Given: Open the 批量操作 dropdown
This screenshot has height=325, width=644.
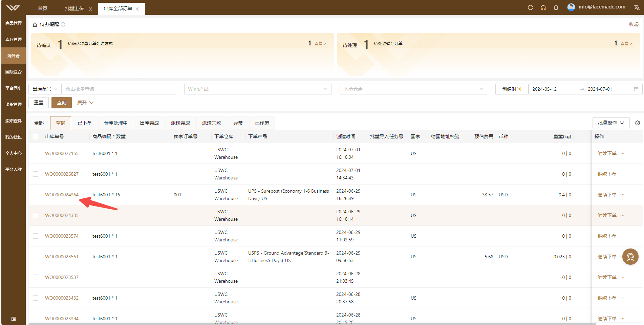Looking at the screenshot, I should pos(611,123).
